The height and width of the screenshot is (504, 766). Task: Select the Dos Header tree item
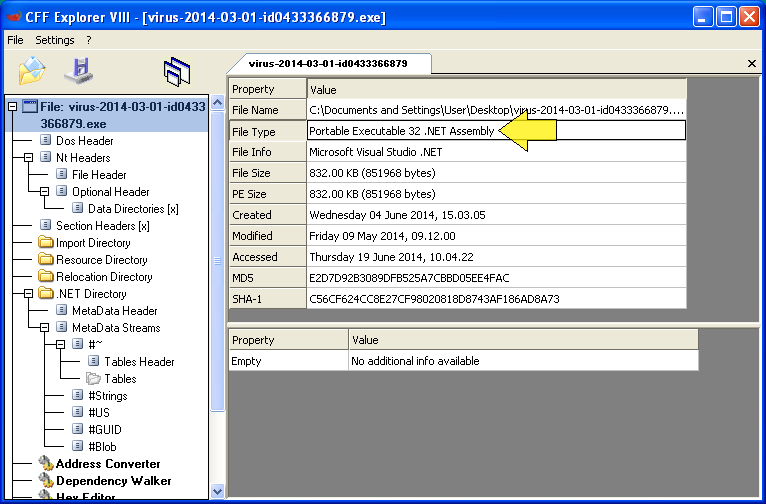84,141
